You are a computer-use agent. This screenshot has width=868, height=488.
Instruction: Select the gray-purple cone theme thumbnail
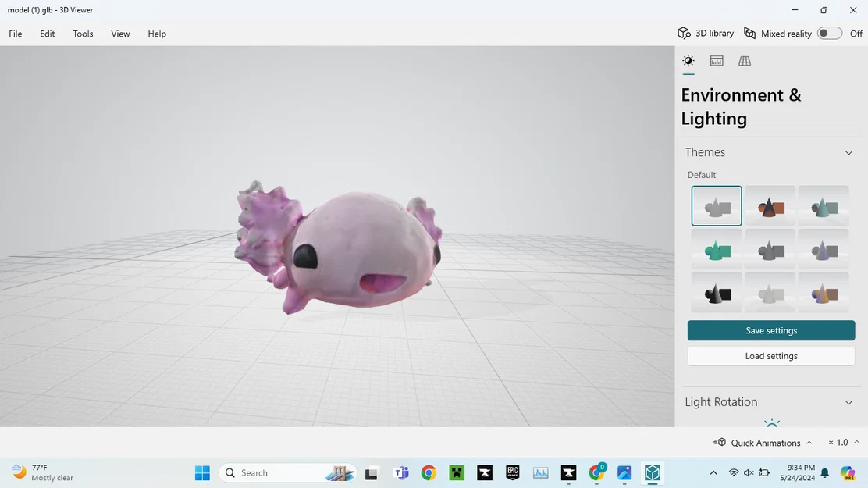point(824,249)
